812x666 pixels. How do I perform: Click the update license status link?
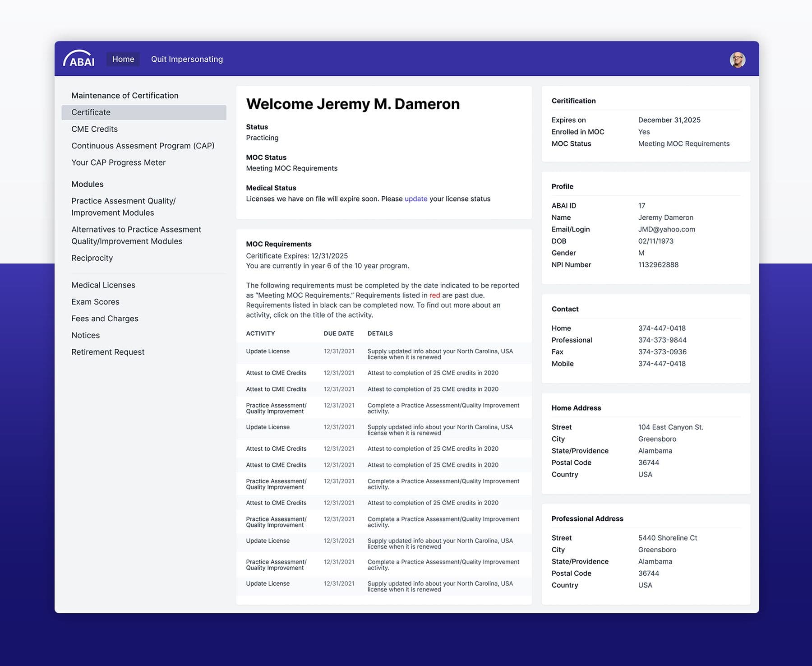(415, 199)
